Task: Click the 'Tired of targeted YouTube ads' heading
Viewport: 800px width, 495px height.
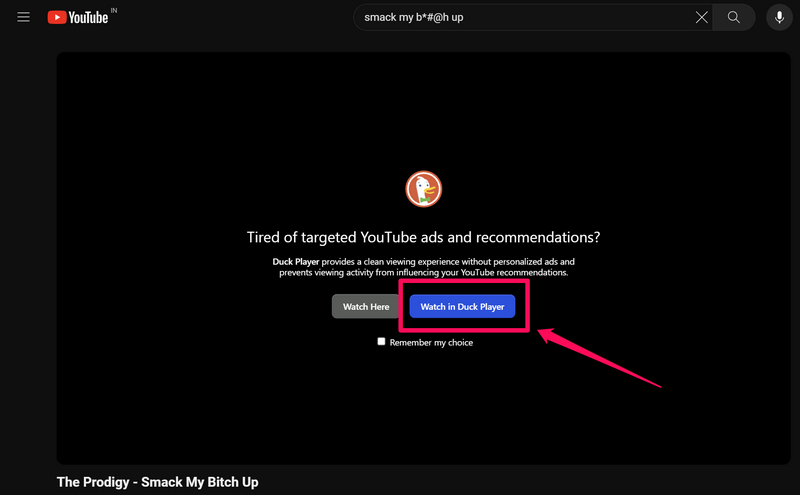Action: 423,237
